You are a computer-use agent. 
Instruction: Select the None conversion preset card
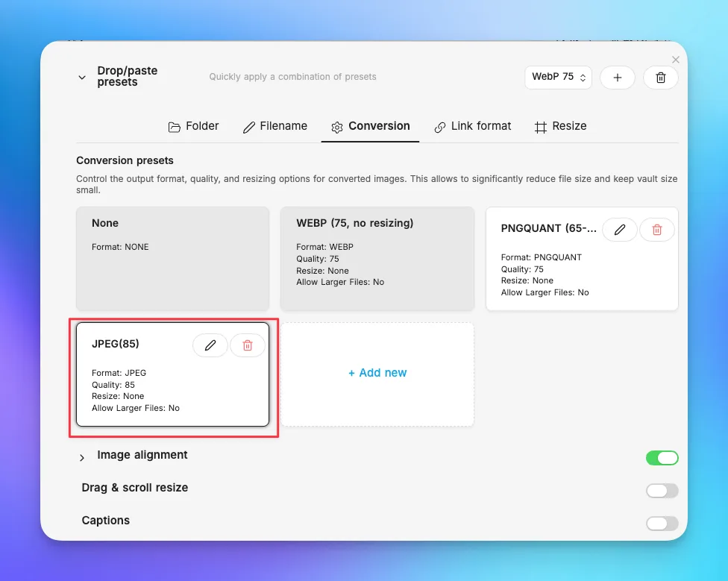[x=173, y=259]
